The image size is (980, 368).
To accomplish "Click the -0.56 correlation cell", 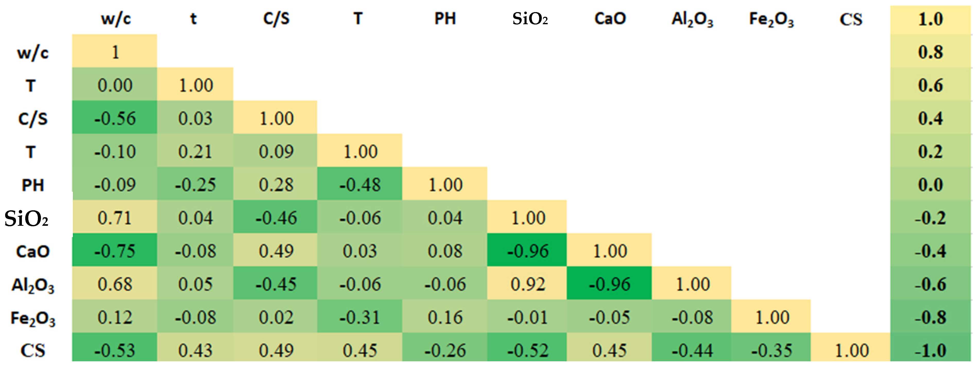I will pyautogui.click(x=115, y=118).
